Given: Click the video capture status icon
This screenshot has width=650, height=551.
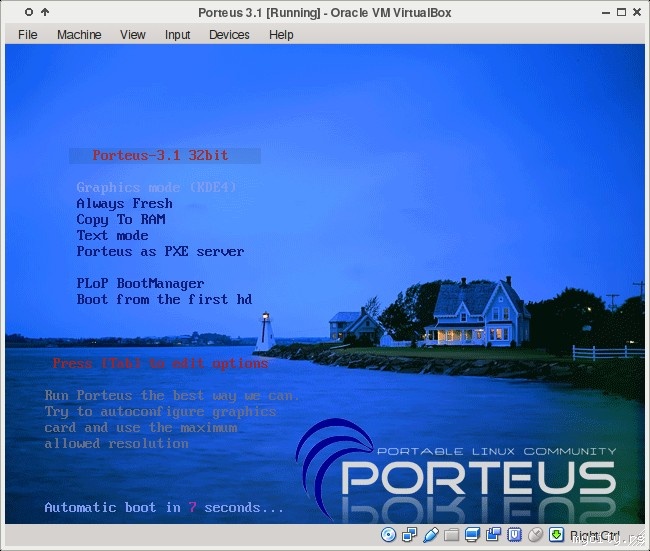Looking at the screenshot, I should tap(493, 535).
